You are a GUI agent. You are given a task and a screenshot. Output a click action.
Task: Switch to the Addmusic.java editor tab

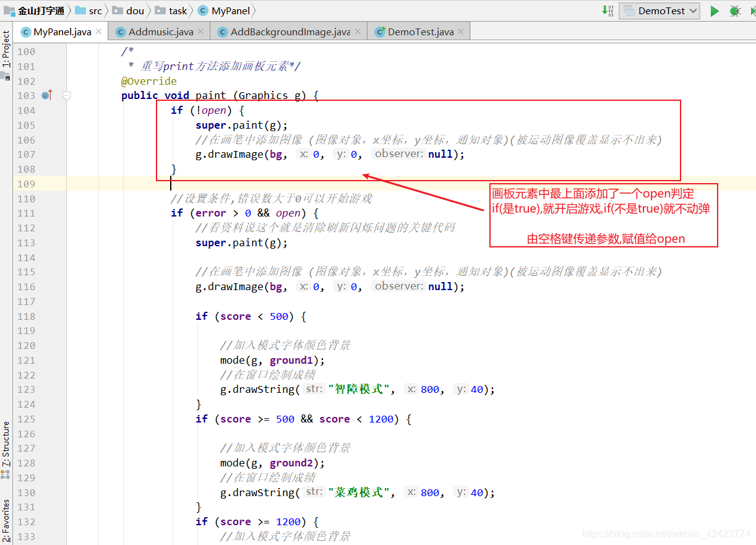(159, 32)
